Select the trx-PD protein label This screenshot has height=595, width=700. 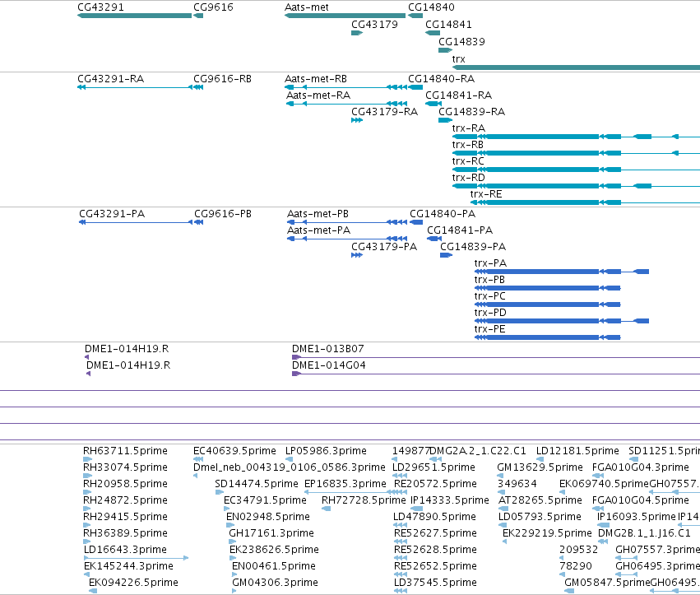(490, 314)
